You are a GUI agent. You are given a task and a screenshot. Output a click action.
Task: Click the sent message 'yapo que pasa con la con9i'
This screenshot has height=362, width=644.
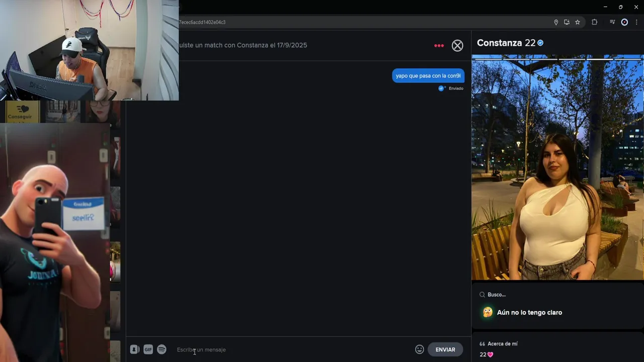click(x=428, y=76)
